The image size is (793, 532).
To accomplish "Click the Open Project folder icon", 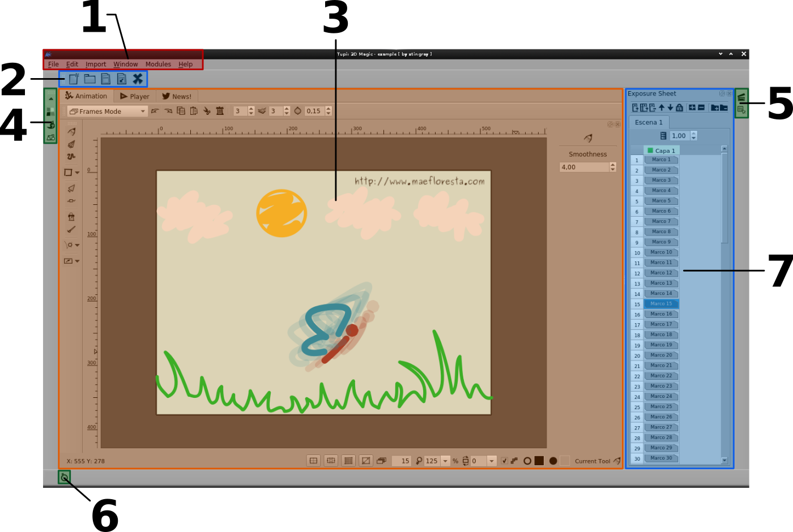I will click(89, 79).
